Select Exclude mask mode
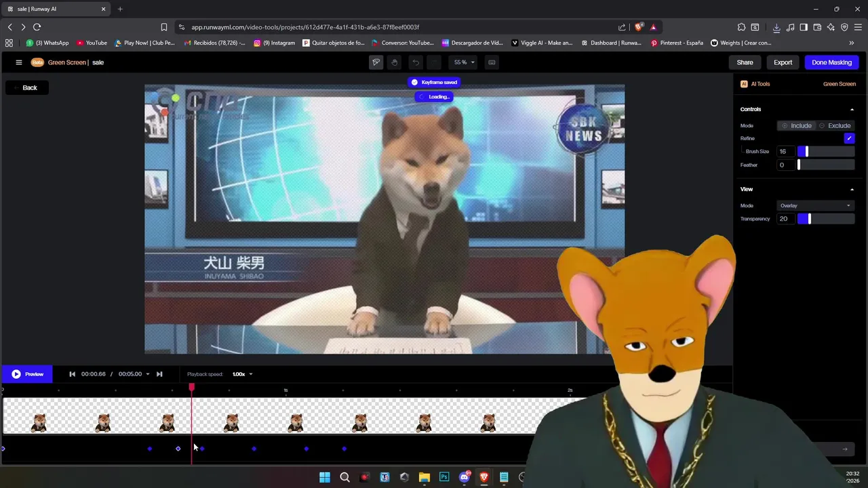The image size is (868, 488). [834, 125]
